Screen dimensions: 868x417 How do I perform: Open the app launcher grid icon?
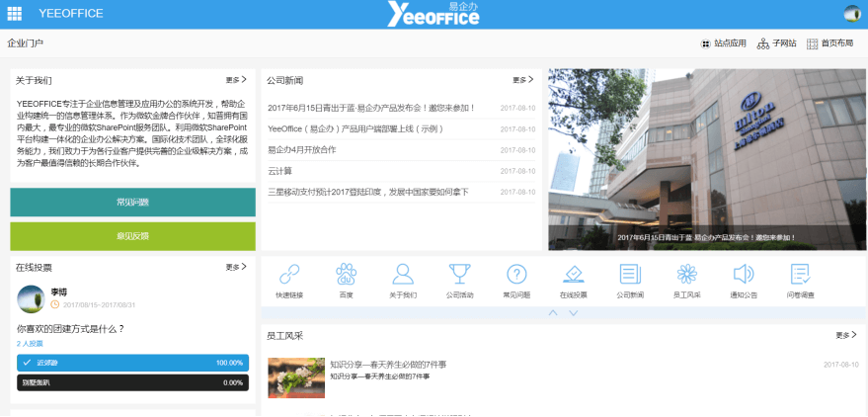click(x=15, y=14)
